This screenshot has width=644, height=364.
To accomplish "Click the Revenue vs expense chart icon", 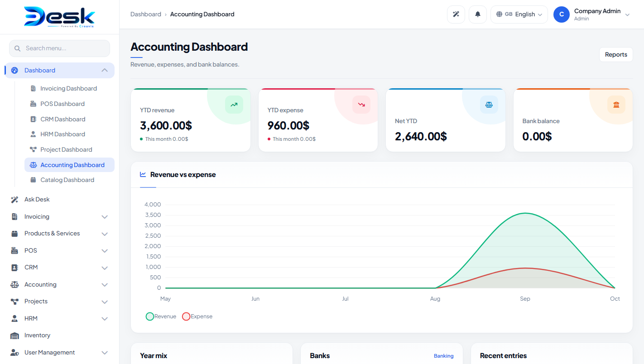I will click(143, 174).
